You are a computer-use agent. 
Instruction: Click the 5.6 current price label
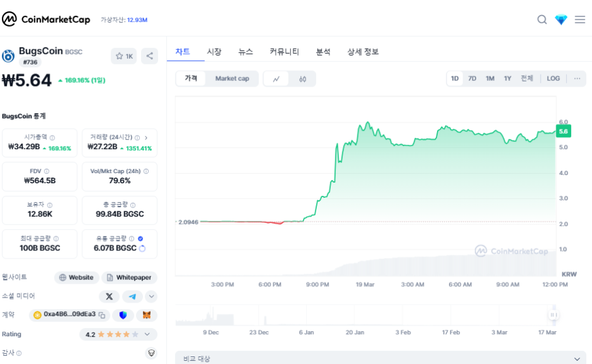(x=564, y=131)
